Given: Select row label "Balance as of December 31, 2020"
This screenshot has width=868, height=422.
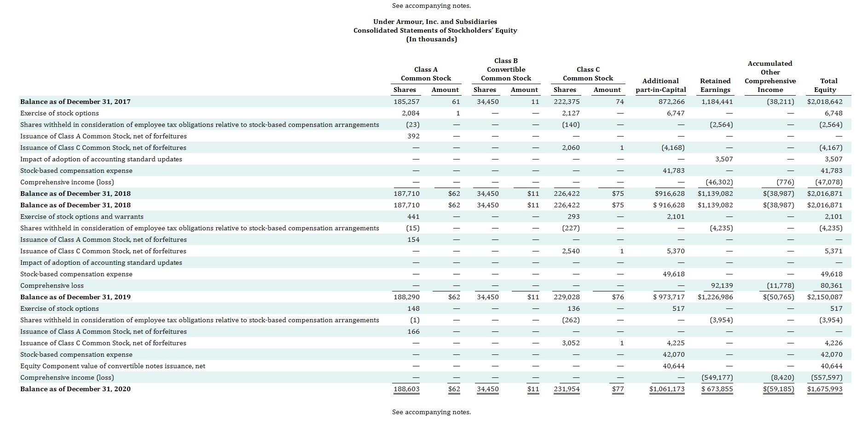Looking at the screenshot, I should tap(75, 389).
